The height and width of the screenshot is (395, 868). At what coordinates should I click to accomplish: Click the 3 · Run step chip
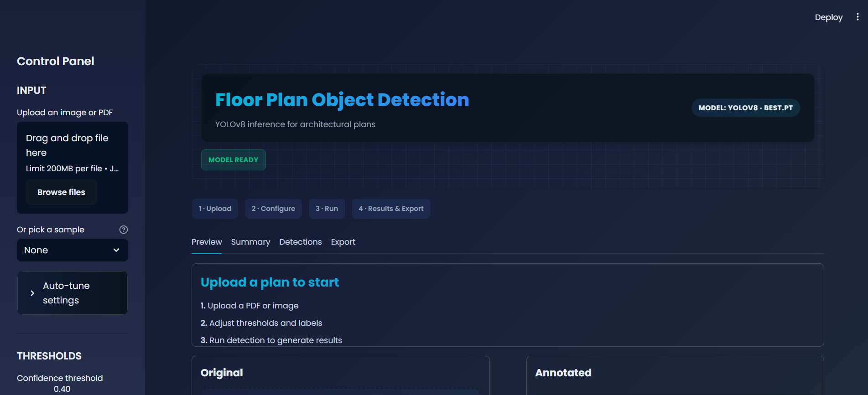click(x=327, y=209)
